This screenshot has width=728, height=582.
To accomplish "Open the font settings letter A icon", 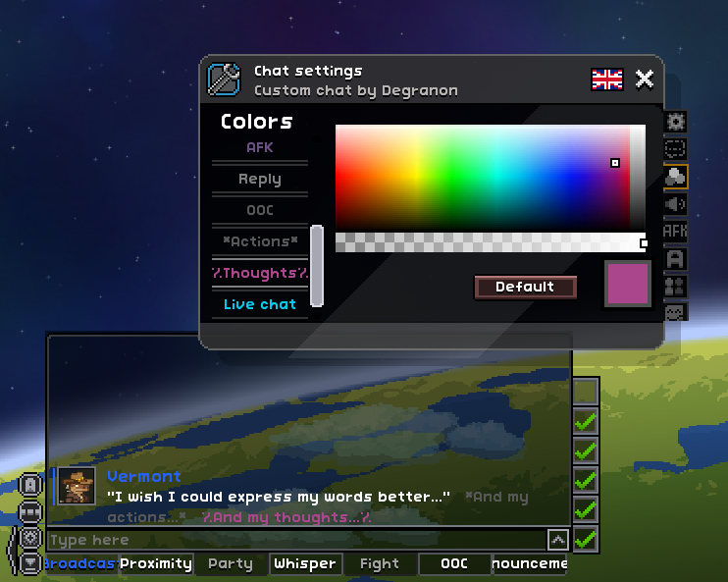I will click(x=675, y=258).
